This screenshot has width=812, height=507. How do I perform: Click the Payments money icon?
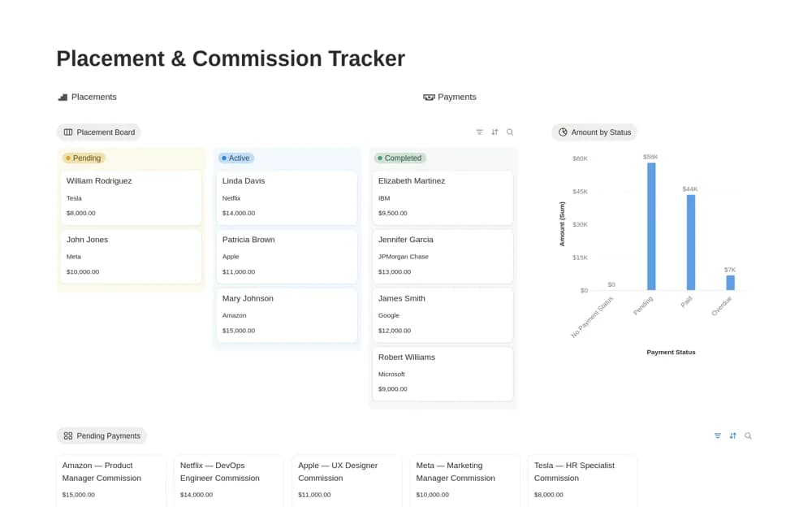[429, 97]
